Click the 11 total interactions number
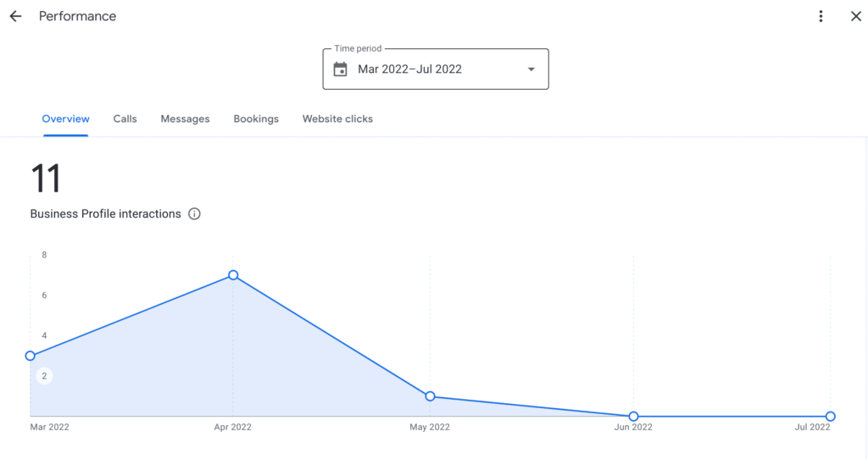This screenshot has height=459, width=868. [x=46, y=178]
